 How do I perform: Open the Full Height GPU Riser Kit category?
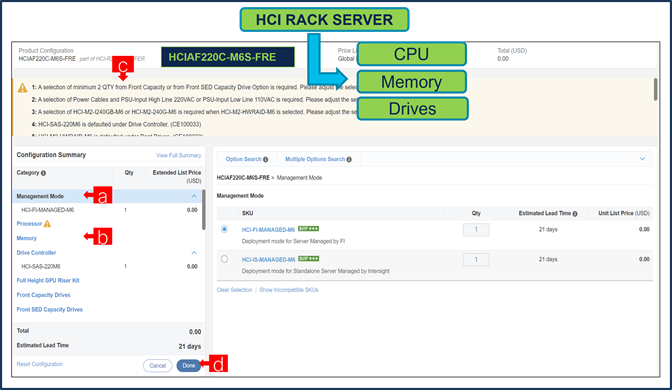click(48, 281)
